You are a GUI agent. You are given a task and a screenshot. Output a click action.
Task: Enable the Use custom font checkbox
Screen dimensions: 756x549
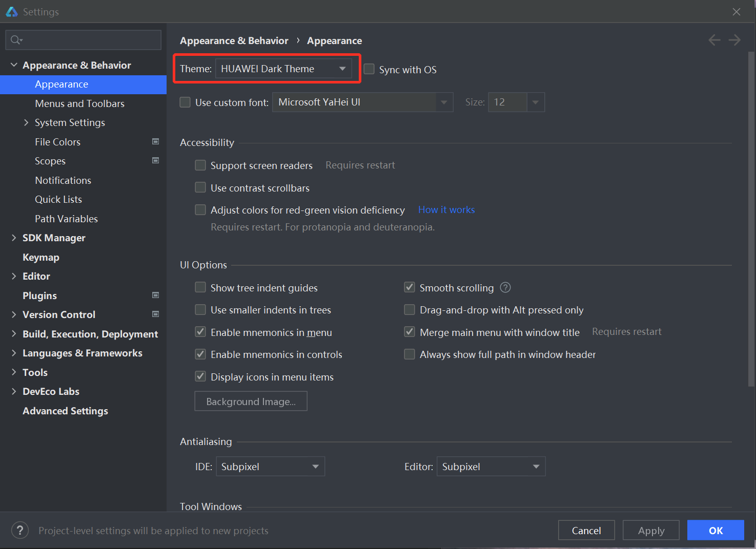click(185, 102)
